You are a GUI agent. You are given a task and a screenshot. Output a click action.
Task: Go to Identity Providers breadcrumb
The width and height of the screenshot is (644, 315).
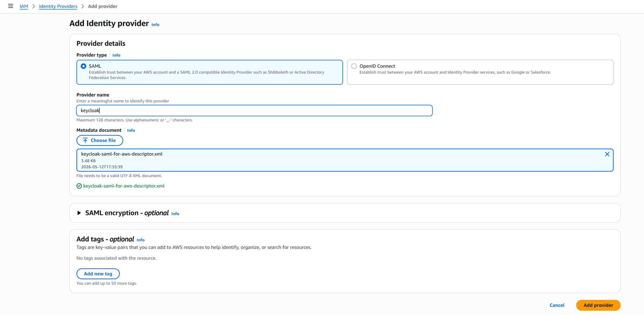point(58,6)
